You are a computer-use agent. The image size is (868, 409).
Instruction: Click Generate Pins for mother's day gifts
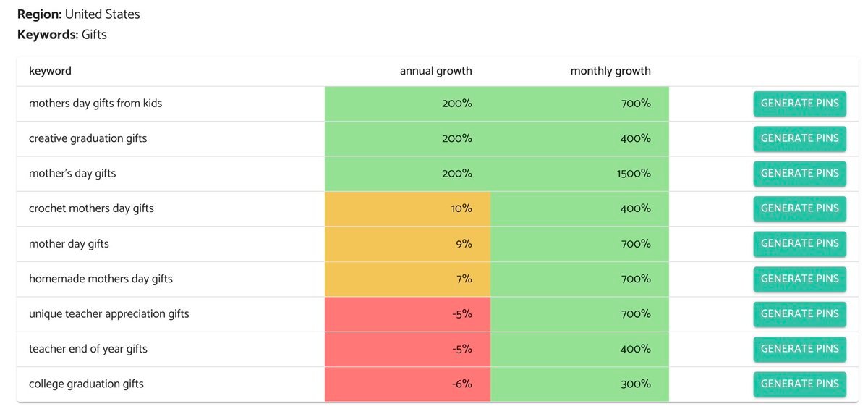click(x=799, y=174)
